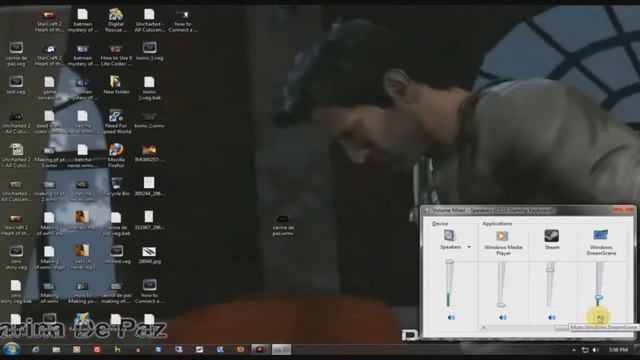Click the Speakers device icon in Volume Mixer
This screenshot has height=360, width=640.
pos(450,236)
